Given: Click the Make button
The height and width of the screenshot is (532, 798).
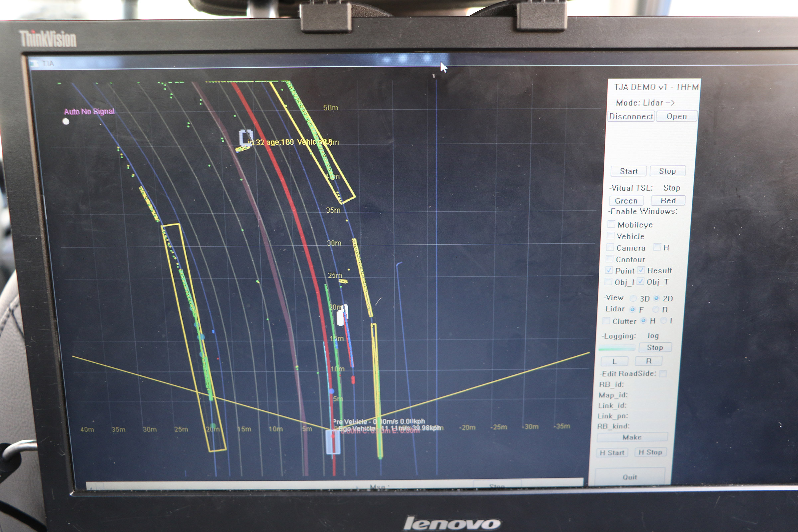Looking at the screenshot, I should 632,437.
